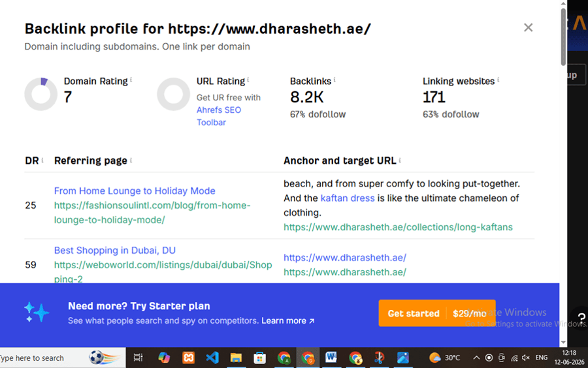Open the third Chrome taskbar icon
588x368 pixels.
(x=355, y=358)
